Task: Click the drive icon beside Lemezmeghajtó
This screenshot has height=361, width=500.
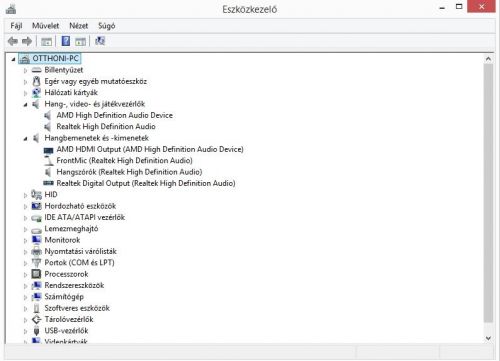Action: [36, 230]
